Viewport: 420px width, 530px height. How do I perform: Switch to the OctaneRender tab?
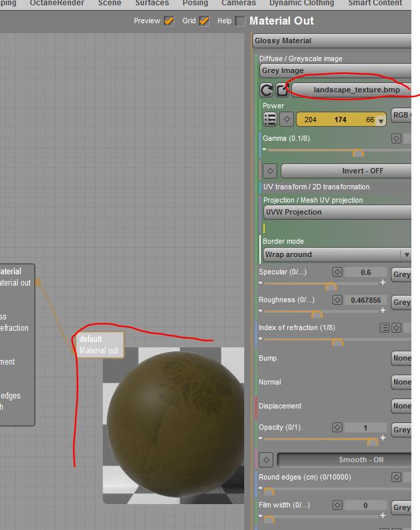56,3
